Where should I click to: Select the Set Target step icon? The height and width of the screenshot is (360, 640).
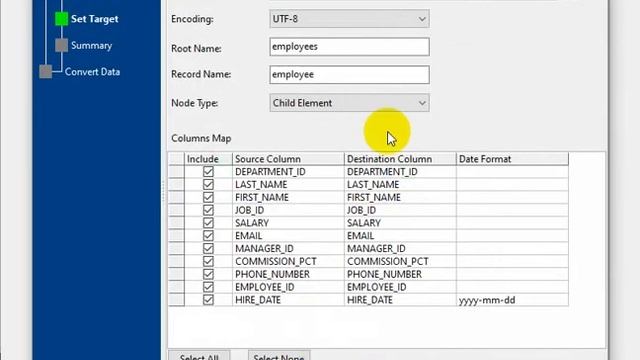(x=61, y=19)
